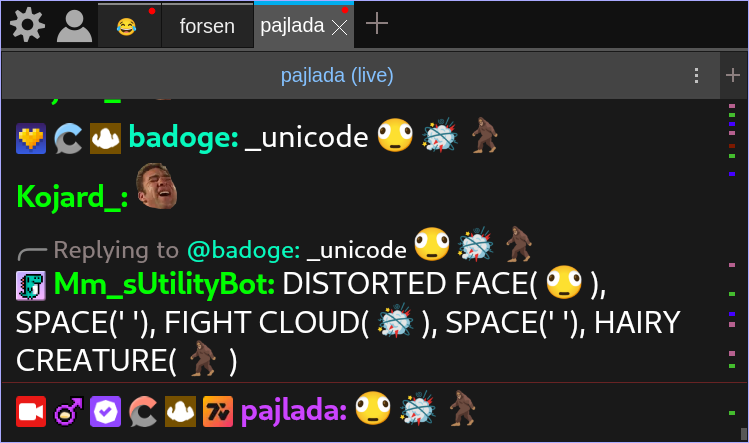Click pajlada's purple verified checkmark badge
The height and width of the screenshot is (443, 749).
pyautogui.click(x=106, y=411)
